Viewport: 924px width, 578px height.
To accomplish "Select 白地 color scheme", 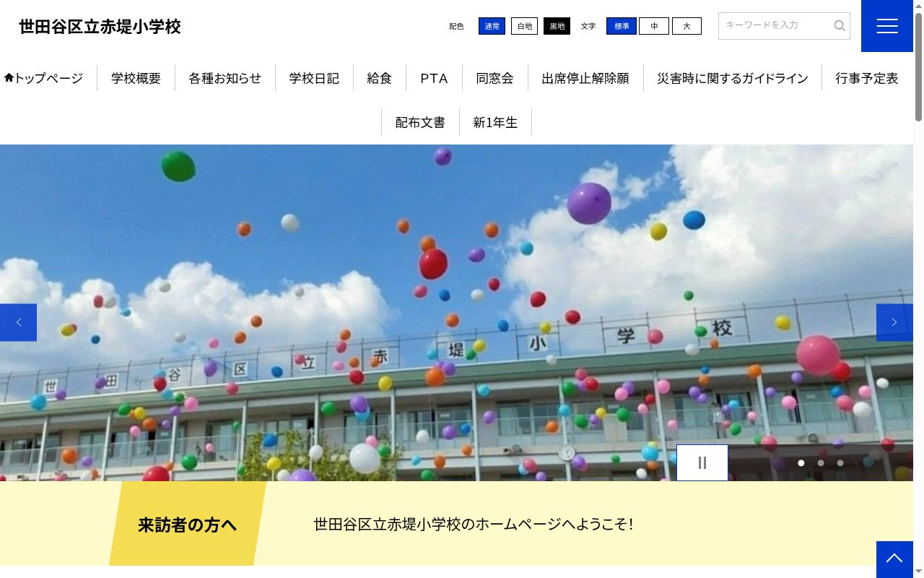I will [x=524, y=26].
